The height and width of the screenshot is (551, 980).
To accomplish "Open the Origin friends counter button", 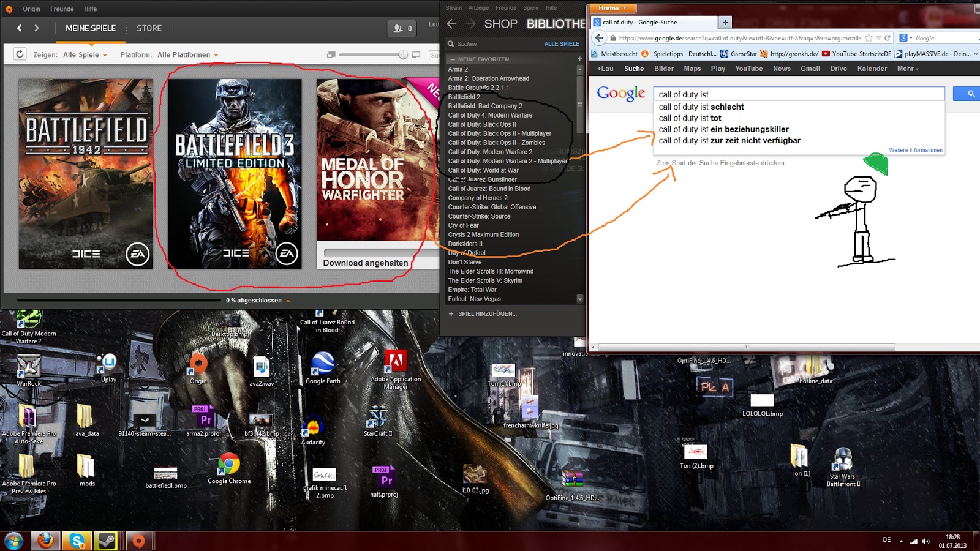I will click(402, 28).
